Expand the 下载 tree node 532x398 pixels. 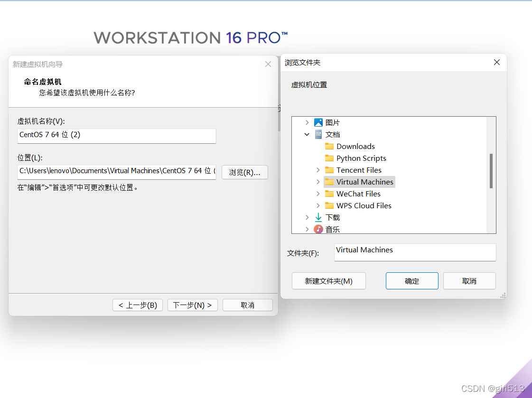[307, 217]
